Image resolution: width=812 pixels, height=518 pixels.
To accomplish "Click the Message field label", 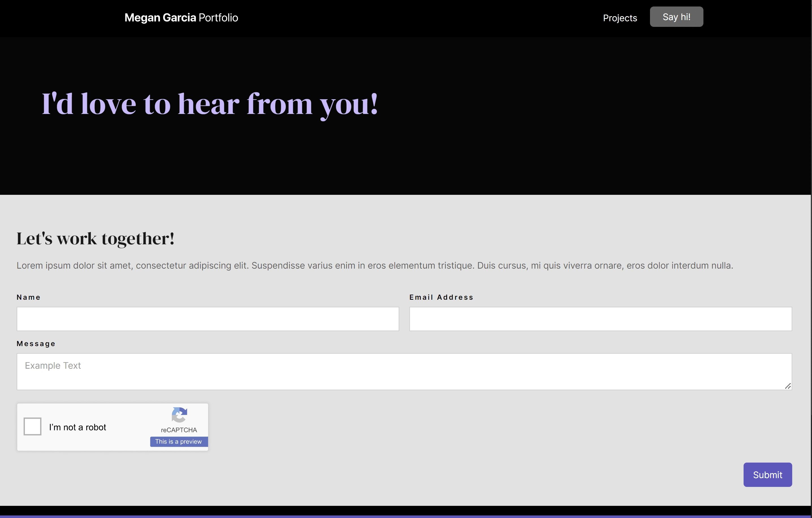I will click(36, 344).
